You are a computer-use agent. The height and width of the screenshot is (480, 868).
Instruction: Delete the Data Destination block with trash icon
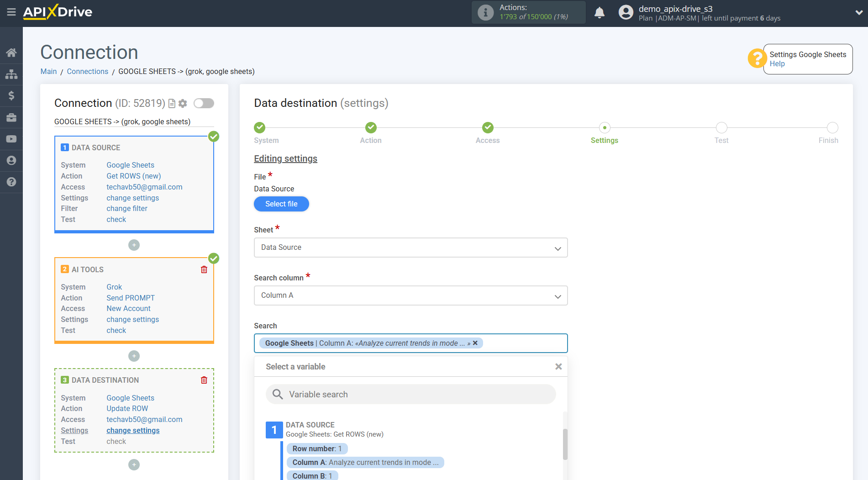coord(204,380)
